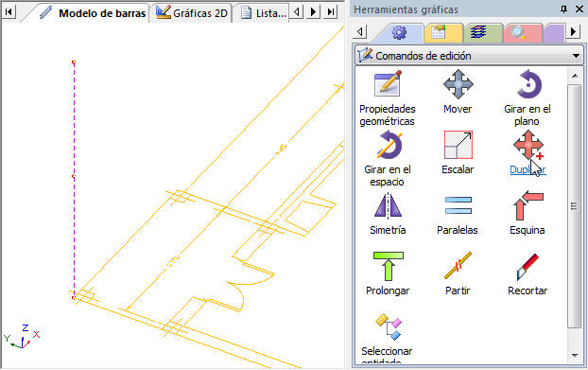This screenshot has height=370, width=588.
Task: Pin the Herramientas gráficas panel
Action: pyautogui.click(x=563, y=9)
